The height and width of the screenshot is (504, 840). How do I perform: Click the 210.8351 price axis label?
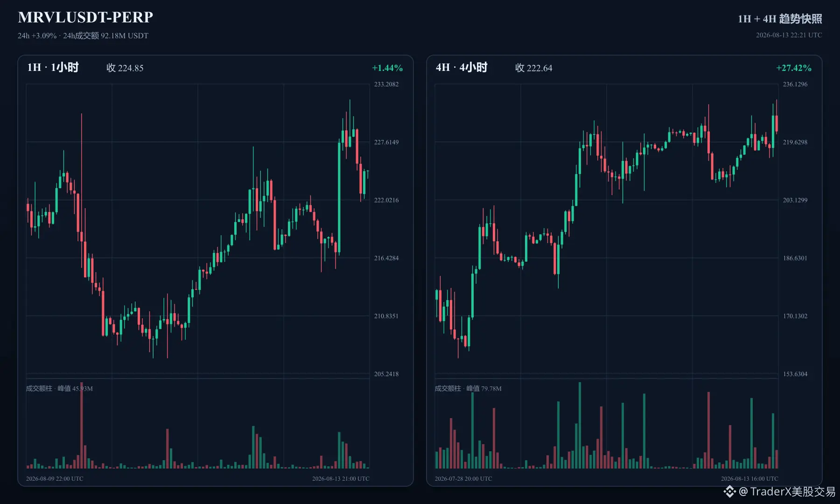pos(386,316)
